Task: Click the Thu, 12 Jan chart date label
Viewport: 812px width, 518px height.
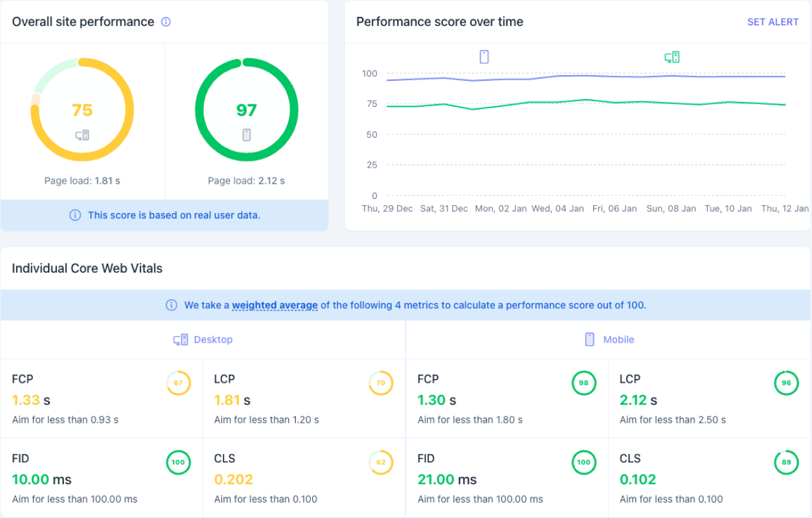Action: (784, 208)
